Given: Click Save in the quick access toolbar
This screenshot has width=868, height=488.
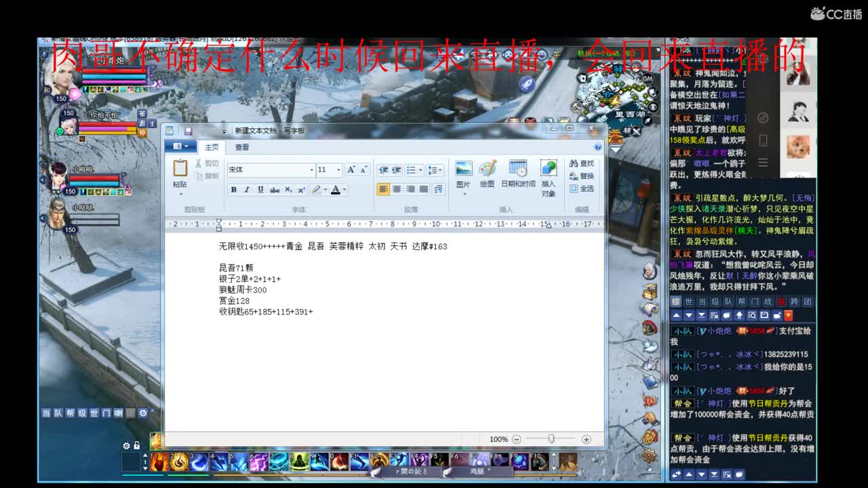Looking at the screenshot, I should [188, 131].
